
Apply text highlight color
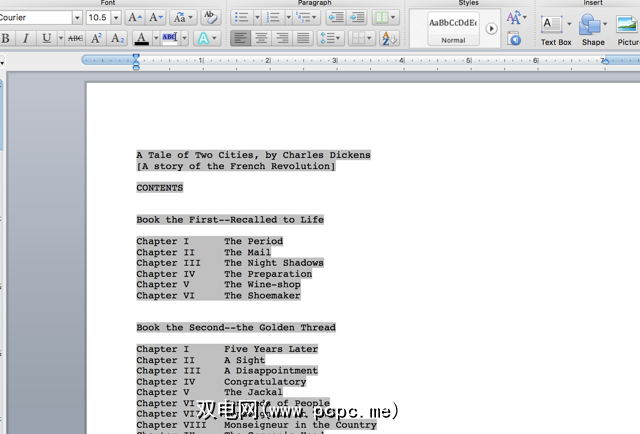pyautogui.click(x=170, y=38)
